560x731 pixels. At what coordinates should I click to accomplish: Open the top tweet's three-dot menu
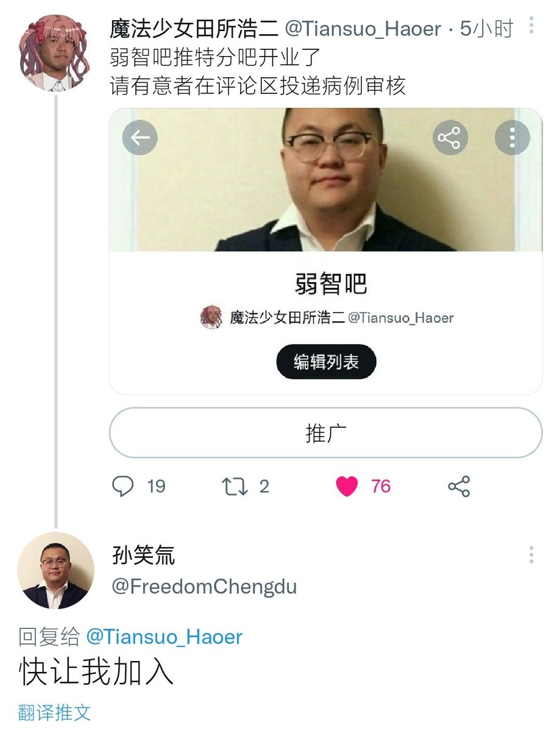[532, 25]
